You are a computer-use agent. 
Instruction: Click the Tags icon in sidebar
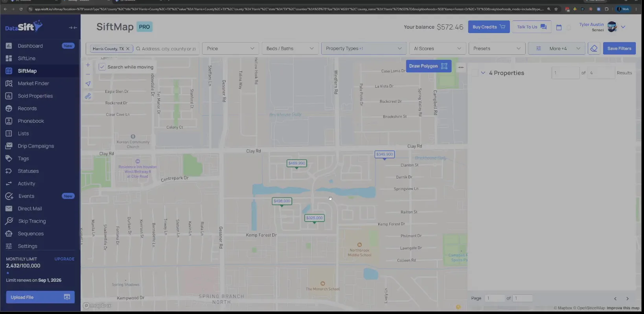(9, 159)
